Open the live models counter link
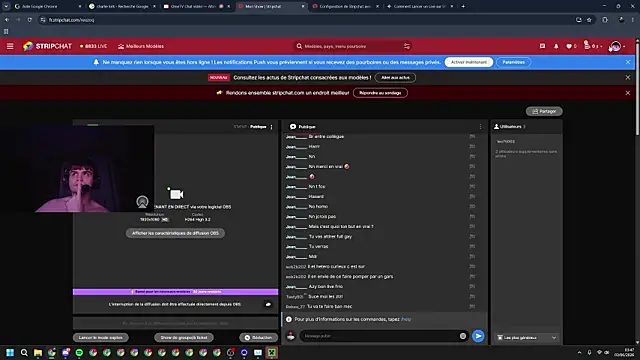Viewport: 640px width, 360px height. (93, 46)
